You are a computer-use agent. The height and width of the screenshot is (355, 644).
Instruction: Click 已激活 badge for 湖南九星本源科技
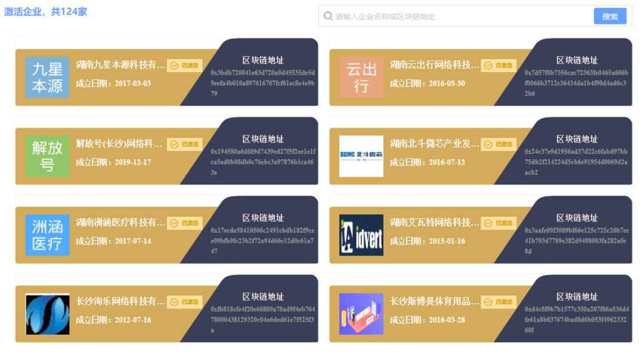(184, 65)
